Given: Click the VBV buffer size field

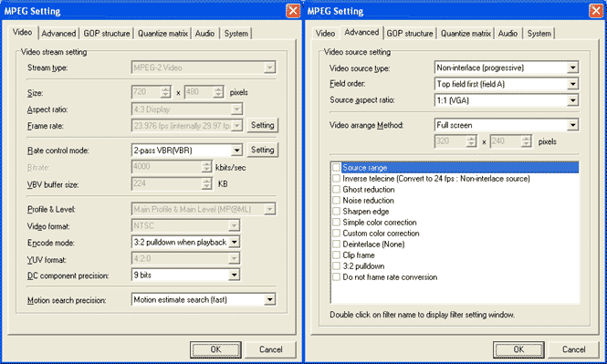Looking at the screenshot, I should click(166, 183).
